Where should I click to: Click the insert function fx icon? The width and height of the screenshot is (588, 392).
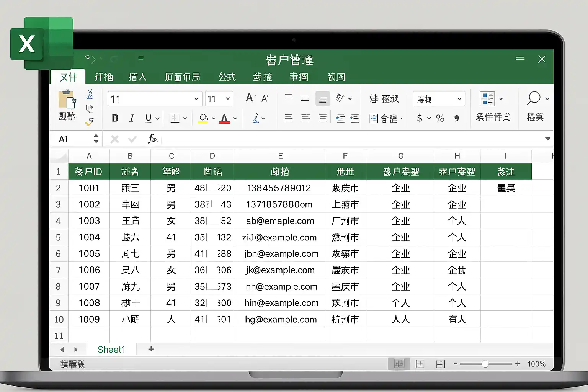click(152, 139)
